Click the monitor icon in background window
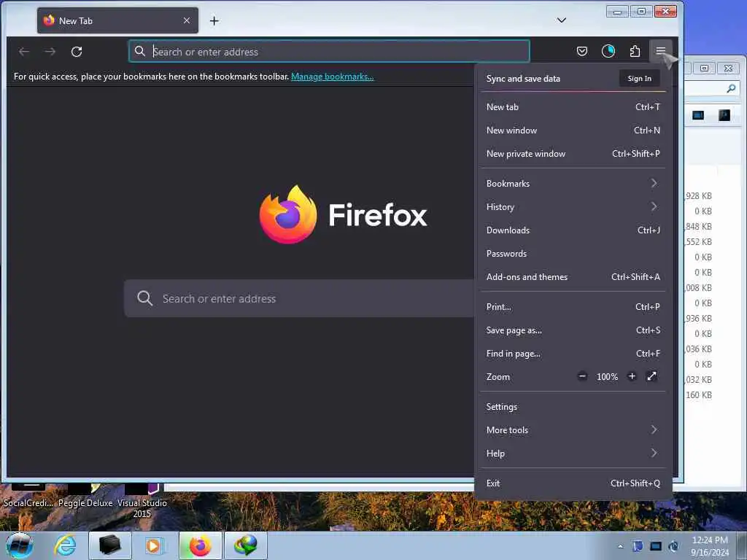 pos(698,115)
